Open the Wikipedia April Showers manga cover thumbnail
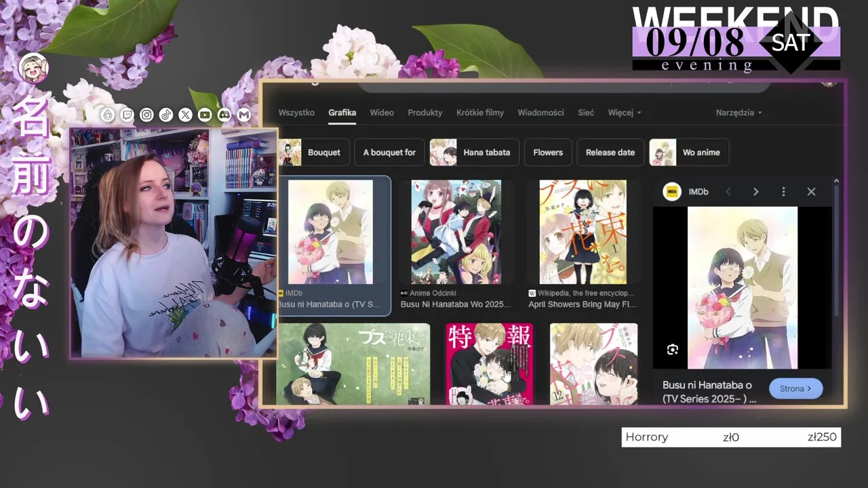The image size is (868, 488). pyautogui.click(x=583, y=232)
